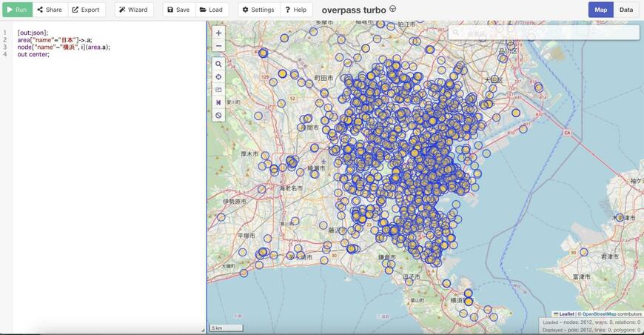Image resolution: width=644 pixels, height=335 pixels.
Task: Open the Help dialog
Action: [x=296, y=10]
